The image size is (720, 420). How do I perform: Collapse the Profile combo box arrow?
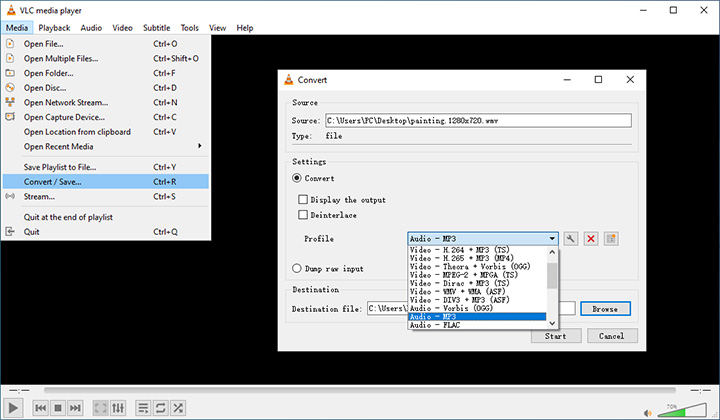point(552,239)
